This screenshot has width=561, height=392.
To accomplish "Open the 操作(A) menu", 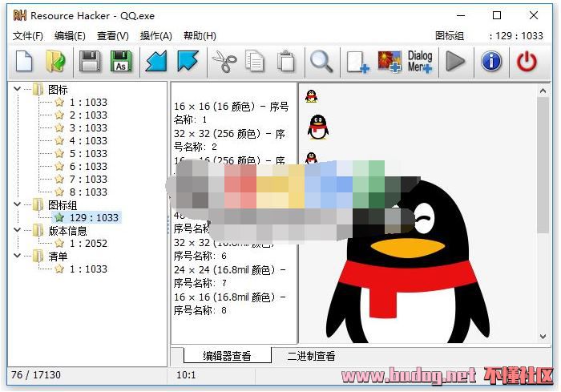I will [x=156, y=36].
